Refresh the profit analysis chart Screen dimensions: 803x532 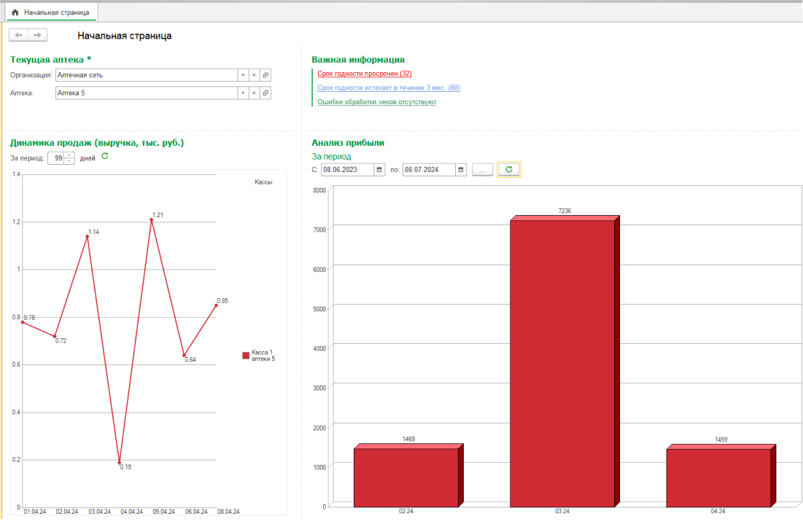[x=509, y=170]
